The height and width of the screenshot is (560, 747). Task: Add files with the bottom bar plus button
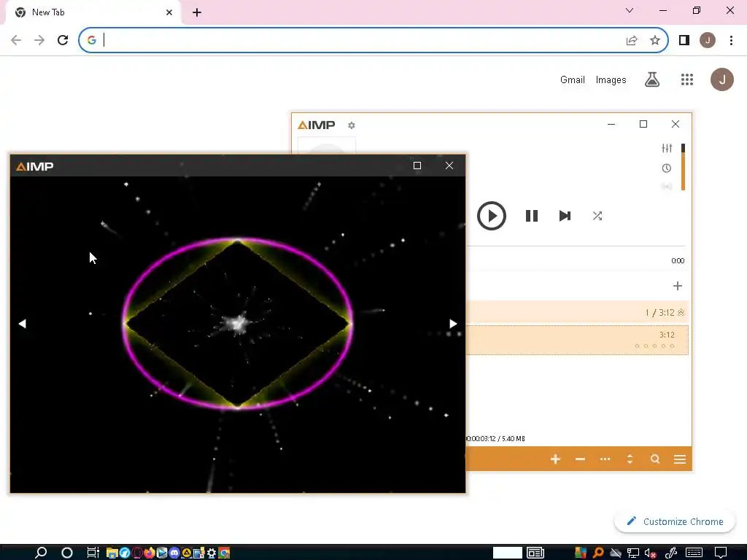coord(555,459)
